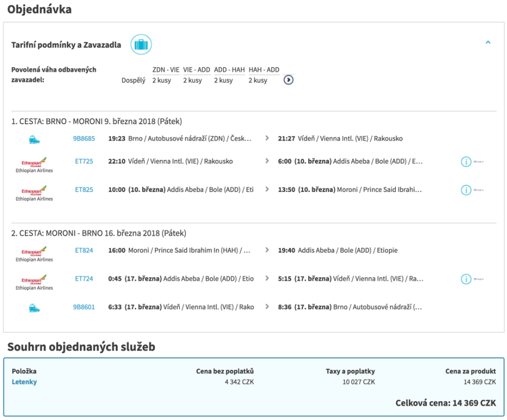
Task: Open info icon for flight ET724
Action: (x=466, y=279)
